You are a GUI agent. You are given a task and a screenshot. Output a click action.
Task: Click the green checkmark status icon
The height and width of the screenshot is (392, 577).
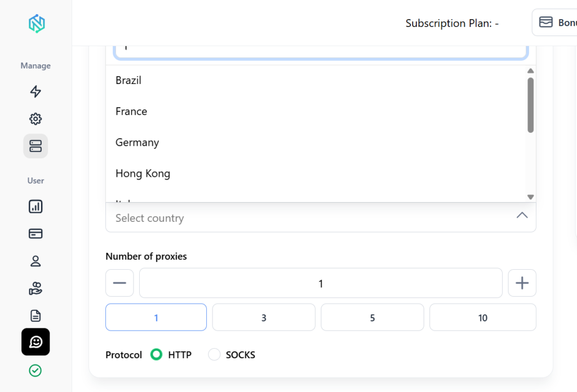coord(35,371)
